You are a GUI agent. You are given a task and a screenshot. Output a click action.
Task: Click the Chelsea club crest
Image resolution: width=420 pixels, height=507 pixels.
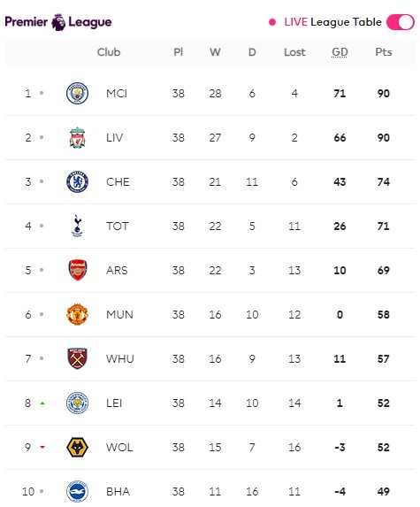77,181
